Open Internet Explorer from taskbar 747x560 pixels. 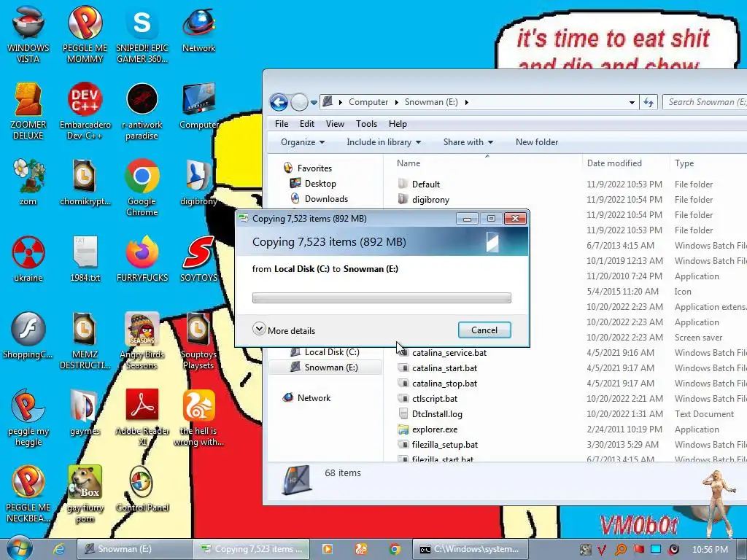[x=59, y=549]
